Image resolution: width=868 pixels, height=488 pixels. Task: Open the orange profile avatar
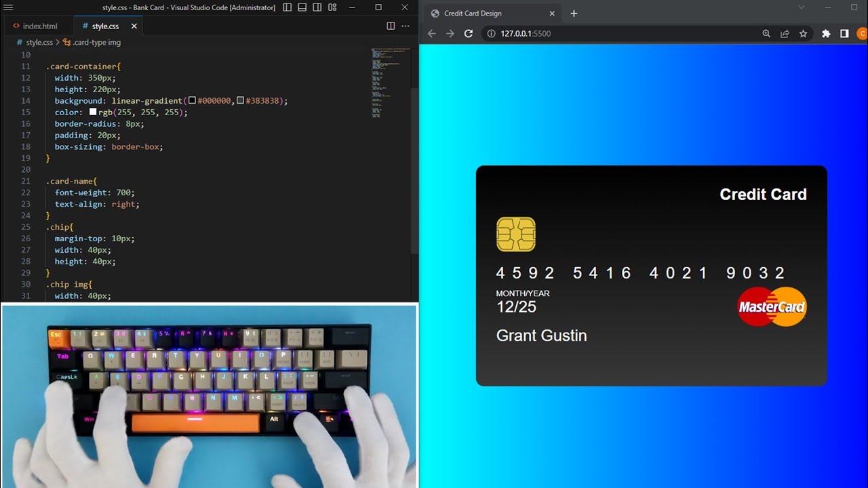(x=862, y=33)
